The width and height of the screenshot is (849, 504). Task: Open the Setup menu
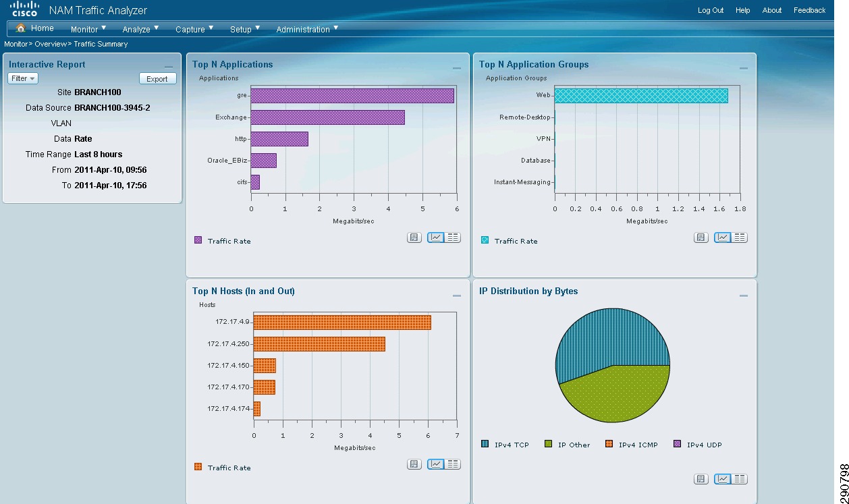[244, 29]
